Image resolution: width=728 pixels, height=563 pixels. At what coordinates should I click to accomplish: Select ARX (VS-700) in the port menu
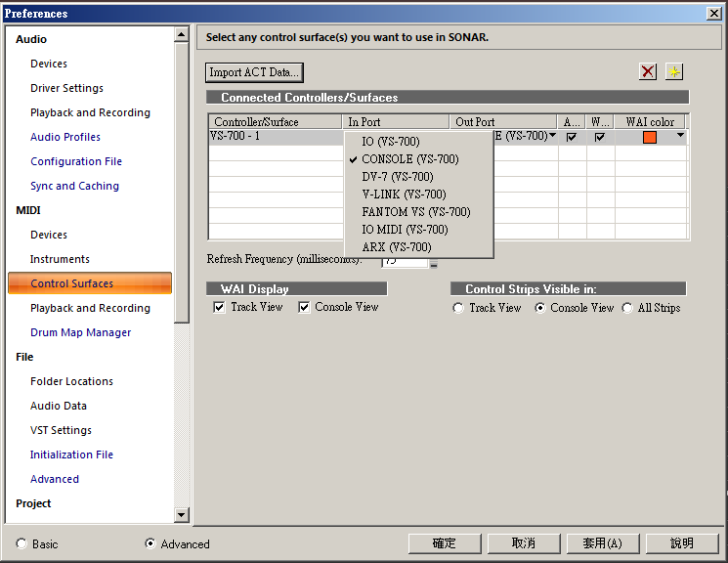tap(396, 247)
